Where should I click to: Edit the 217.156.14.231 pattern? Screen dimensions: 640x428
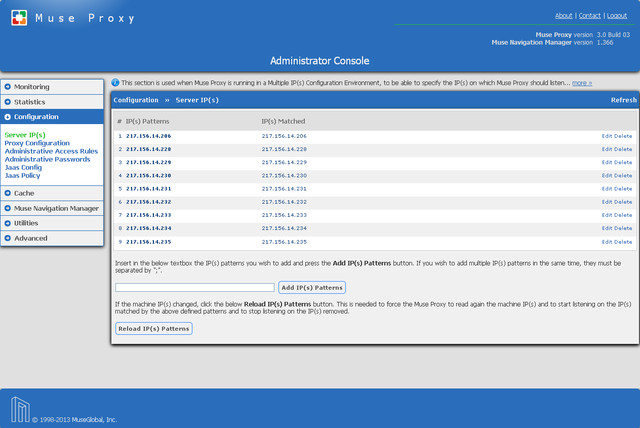point(607,189)
